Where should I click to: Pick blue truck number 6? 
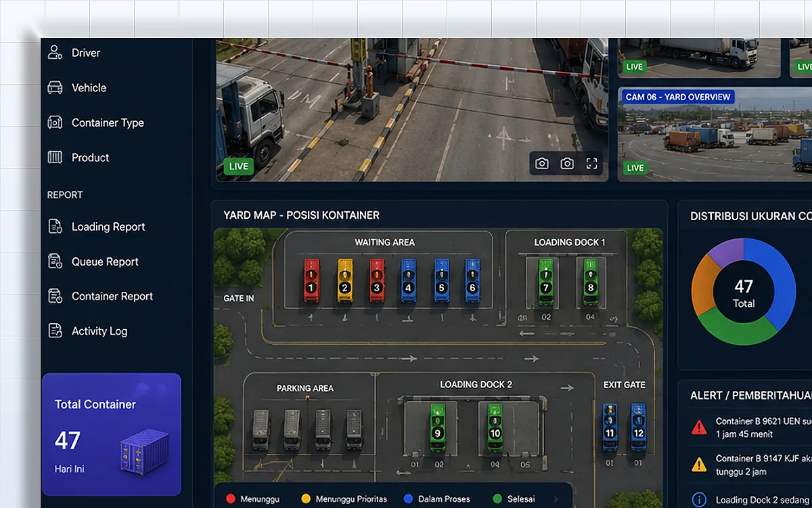coord(472,280)
